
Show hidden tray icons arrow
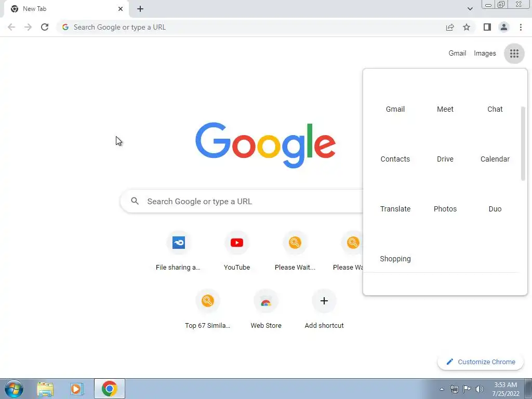(442, 389)
